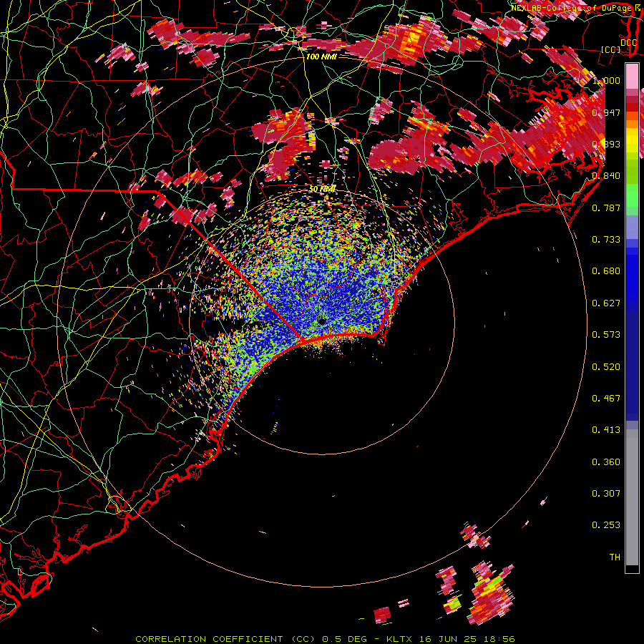Click the DCC product label
The image size is (644, 644).
point(628,42)
